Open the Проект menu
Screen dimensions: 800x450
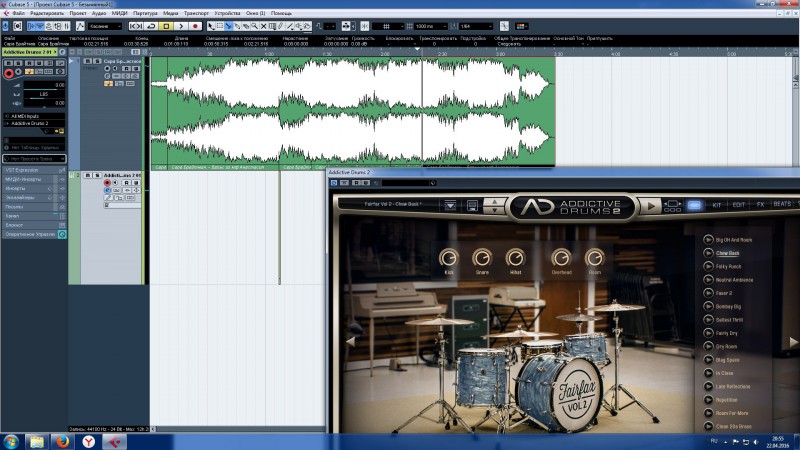(78, 13)
